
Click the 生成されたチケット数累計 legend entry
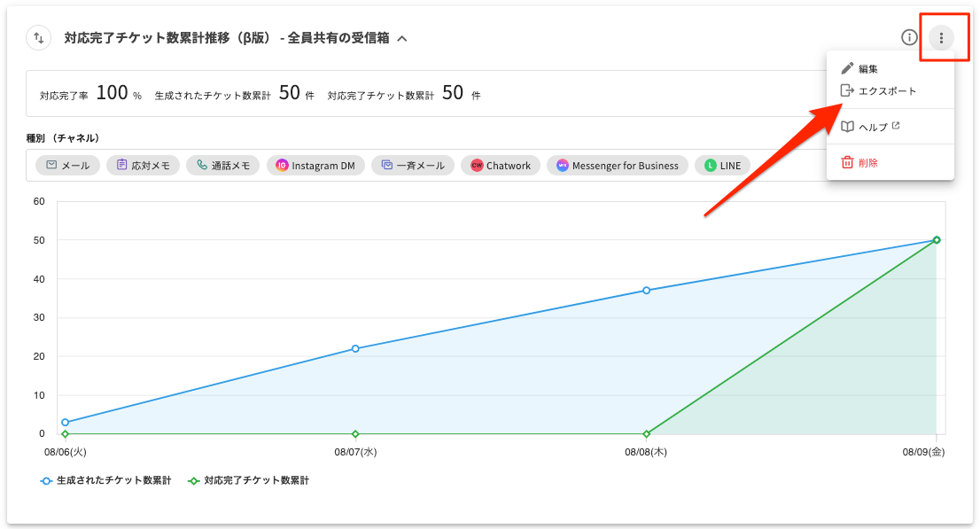click(106, 481)
